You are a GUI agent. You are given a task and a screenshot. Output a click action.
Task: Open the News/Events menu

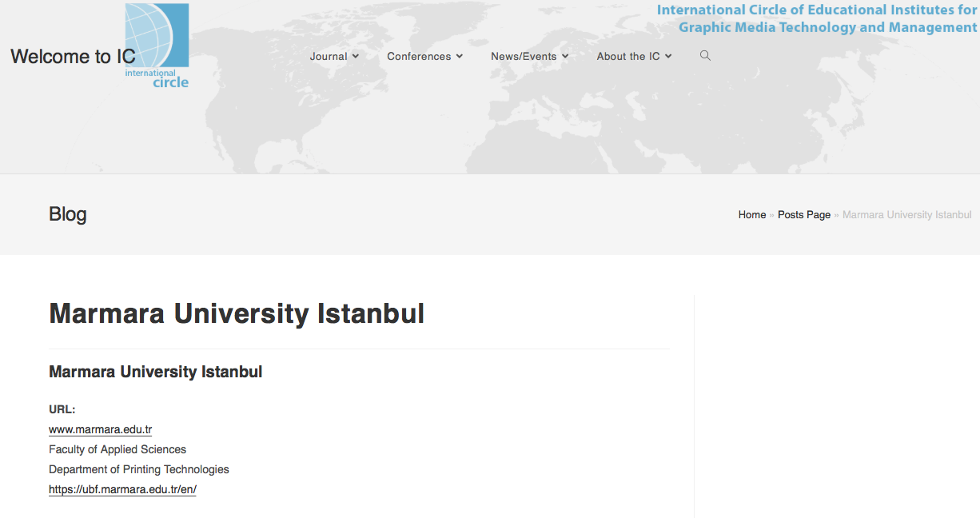529,57
